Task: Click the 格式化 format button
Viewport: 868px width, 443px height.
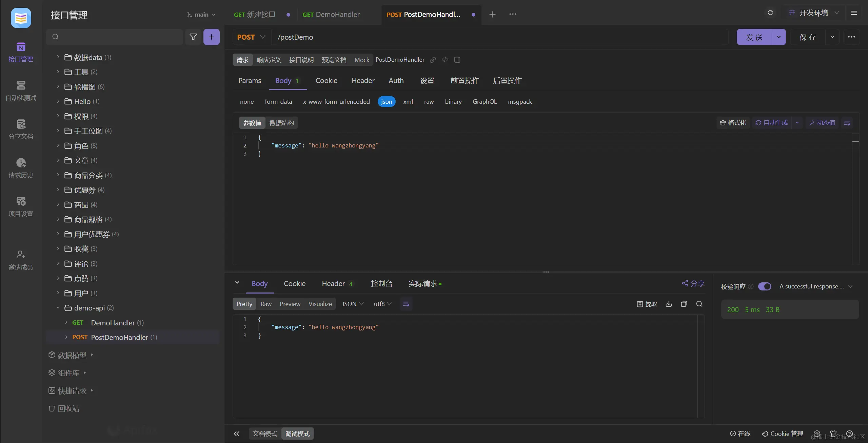Action: click(x=733, y=123)
